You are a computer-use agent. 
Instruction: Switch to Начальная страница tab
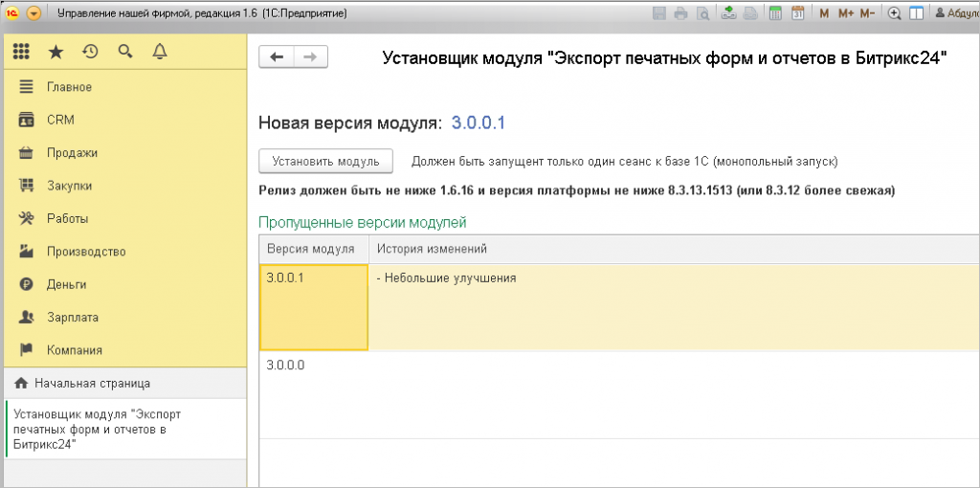pyautogui.click(x=92, y=383)
